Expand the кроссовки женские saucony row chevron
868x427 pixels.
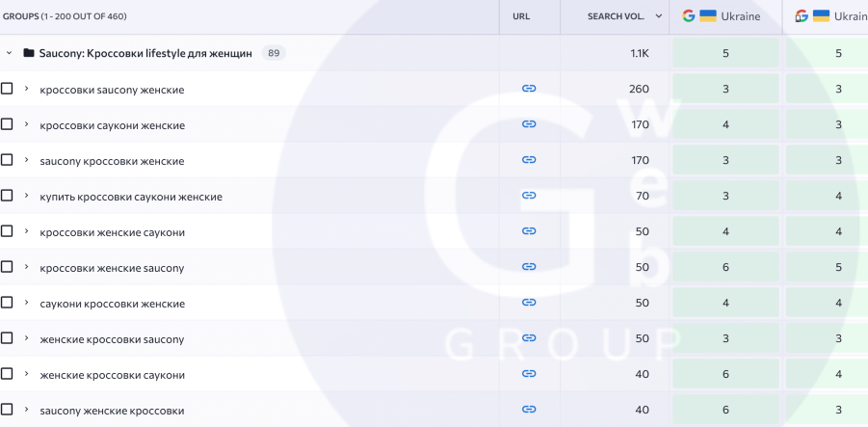pyautogui.click(x=26, y=268)
